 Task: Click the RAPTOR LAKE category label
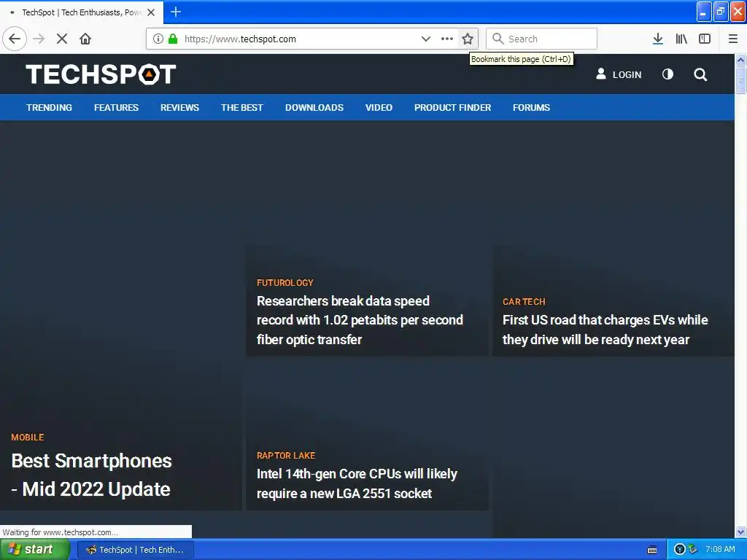pyautogui.click(x=286, y=456)
